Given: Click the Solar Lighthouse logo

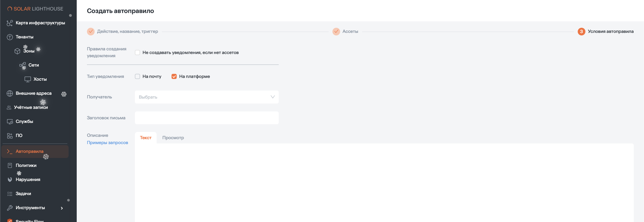Looking at the screenshot, I should point(35,9).
